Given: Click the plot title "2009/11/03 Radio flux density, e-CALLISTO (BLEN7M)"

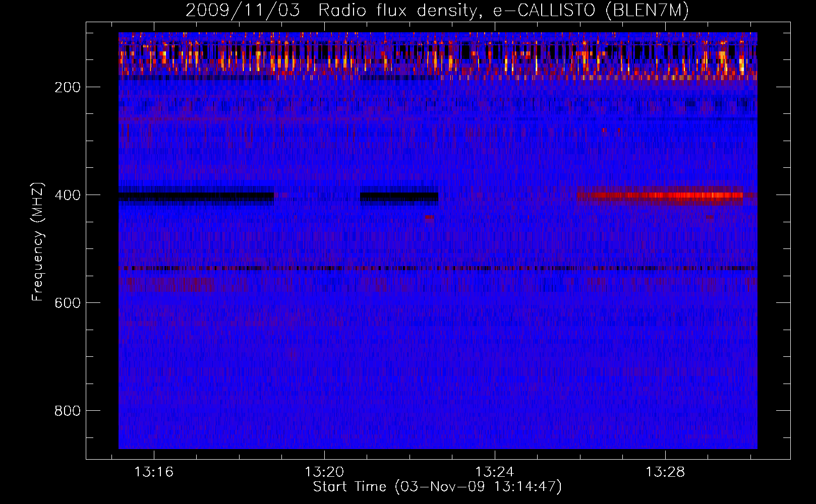Looking at the screenshot, I should click(437, 10).
